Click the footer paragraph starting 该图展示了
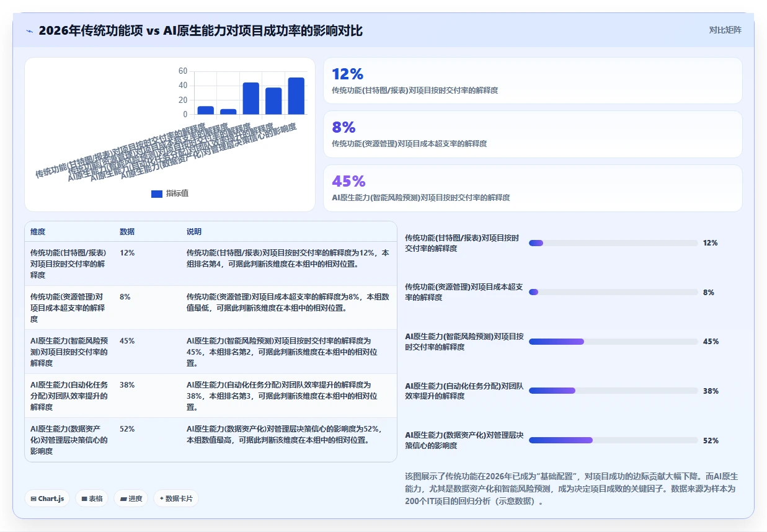 point(571,489)
